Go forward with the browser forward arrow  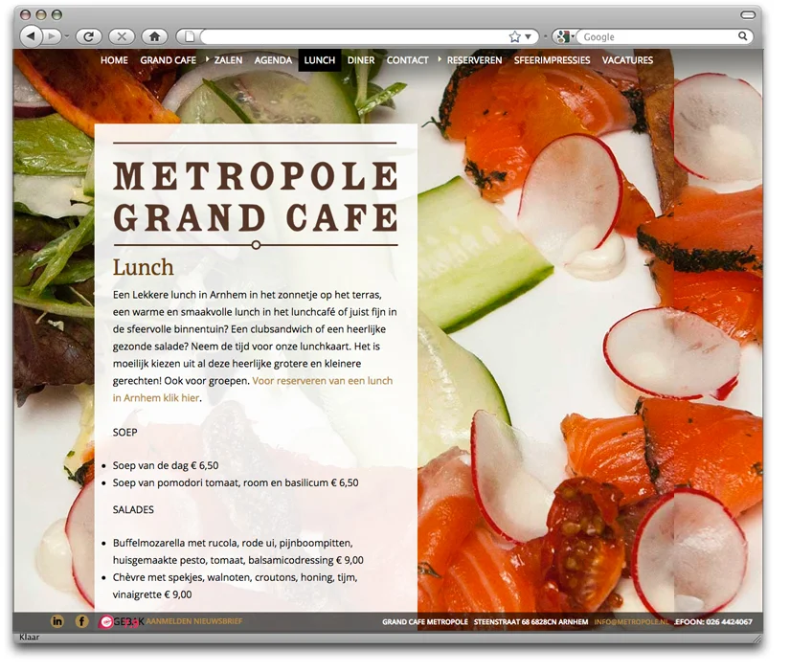[51, 36]
